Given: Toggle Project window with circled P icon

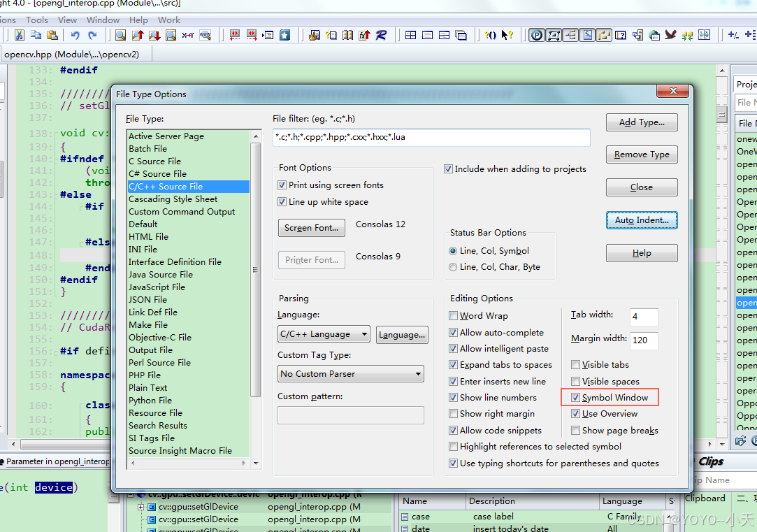Looking at the screenshot, I should tap(536, 35).
